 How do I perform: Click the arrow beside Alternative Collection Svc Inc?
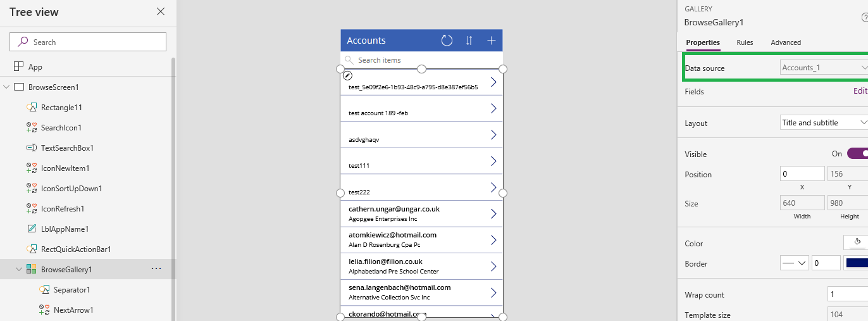tap(493, 293)
